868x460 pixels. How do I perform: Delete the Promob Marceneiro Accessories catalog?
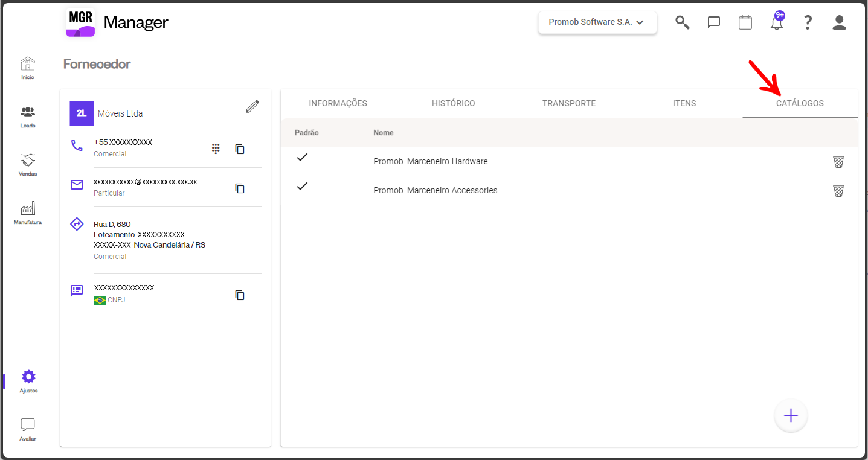(838, 191)
